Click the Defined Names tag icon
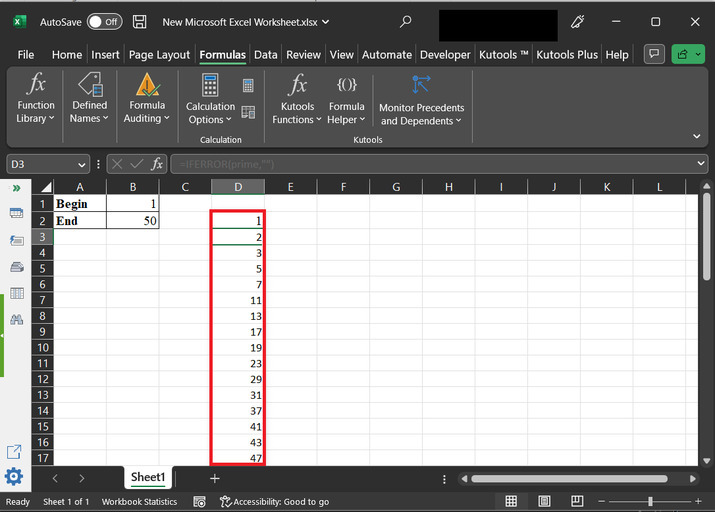This screenshot has height=512, width=715. [x=89, y=84]
